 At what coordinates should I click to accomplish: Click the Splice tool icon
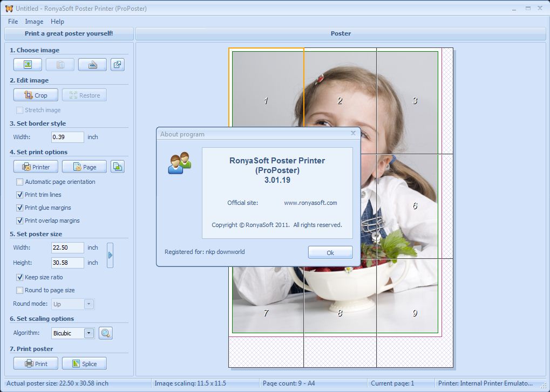pos(84,363)
